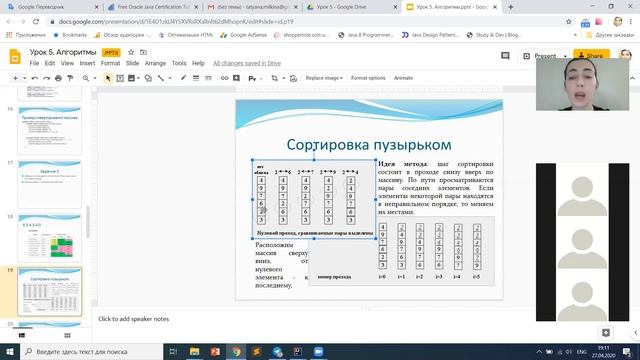Open the zoom level dropdown arrow
Image resolution: width=640 pixels, height=360 pixels.
[95, 78]
